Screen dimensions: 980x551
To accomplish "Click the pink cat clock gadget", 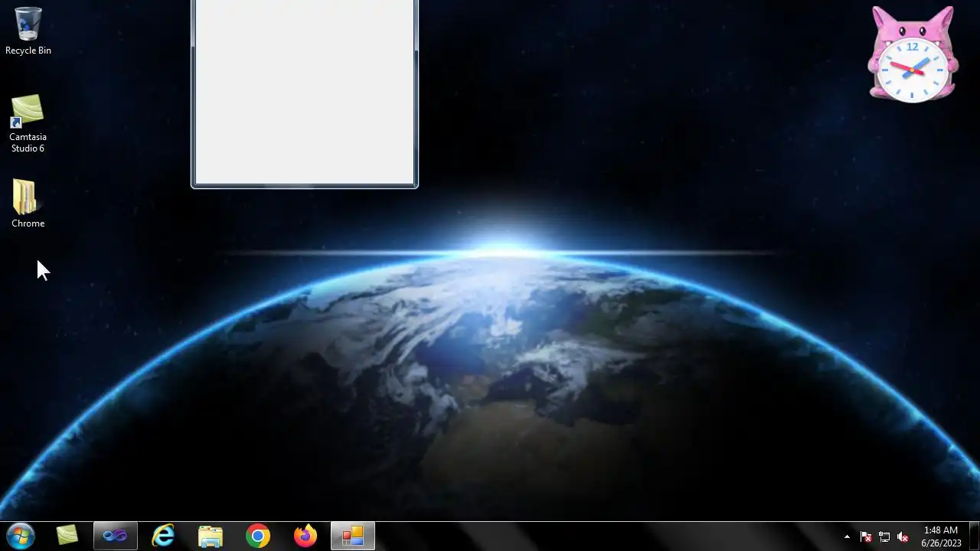I will (x=913, y=54).
